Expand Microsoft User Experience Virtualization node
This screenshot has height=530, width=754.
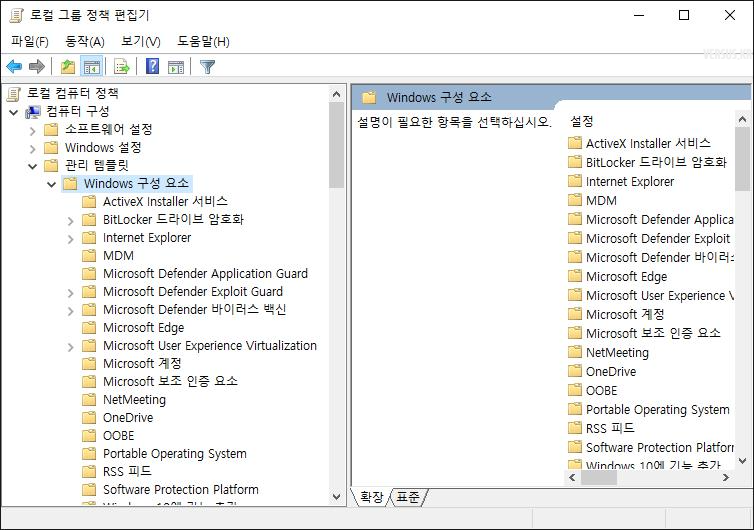point(71,347)
